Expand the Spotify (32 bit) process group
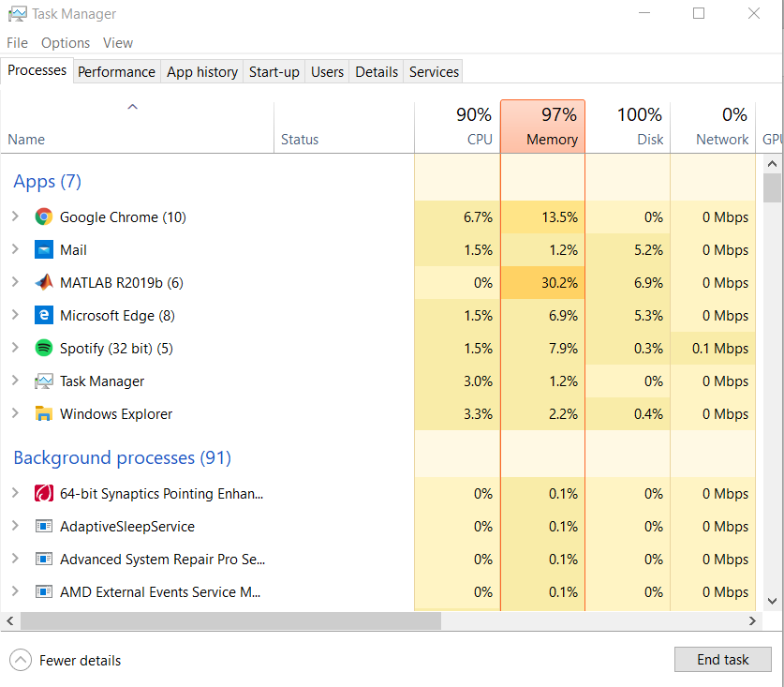This screenshot has width=784, height=687. pyautogui.click(x=15, y=349)
